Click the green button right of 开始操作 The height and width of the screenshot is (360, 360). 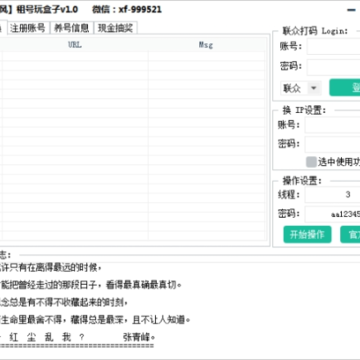point(350,234)
